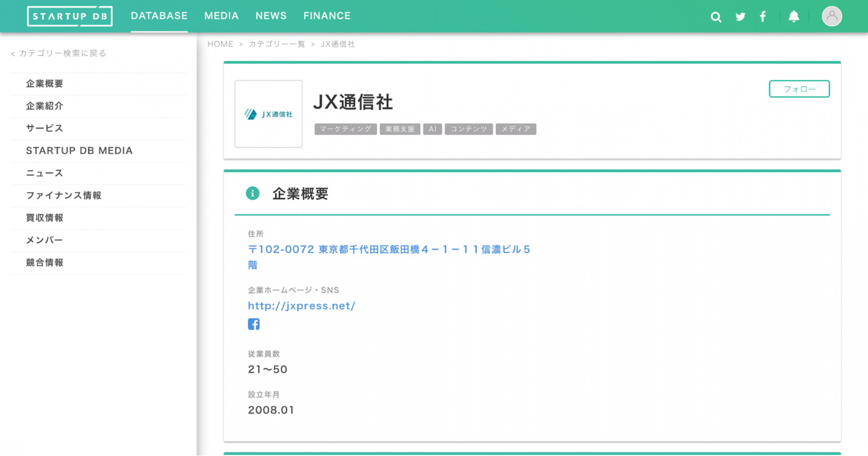The width and height of the screenshot is (868, 456).
Task: Open JX通信社's Facebook page icon
Action: [254, 323]
